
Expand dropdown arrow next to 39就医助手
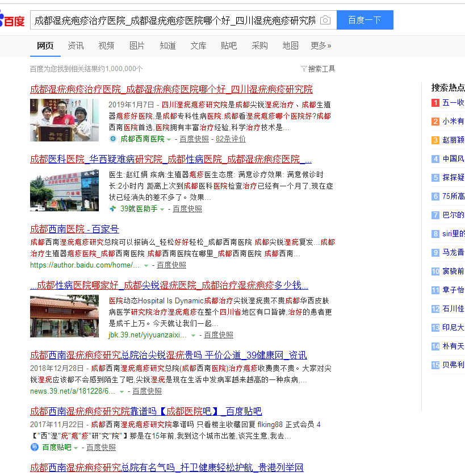click(x=162, y=210)
